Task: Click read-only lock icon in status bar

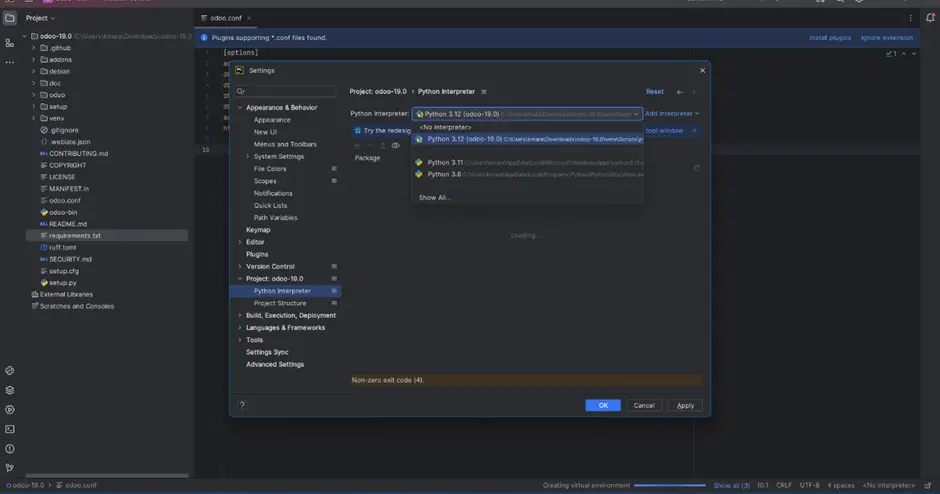Action: tap(928, 486)
